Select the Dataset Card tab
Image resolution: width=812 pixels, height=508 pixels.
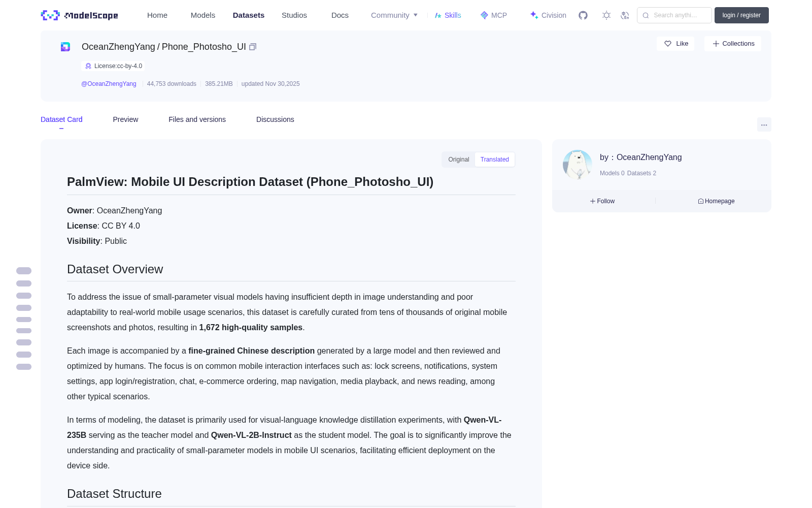click(61, 119)
